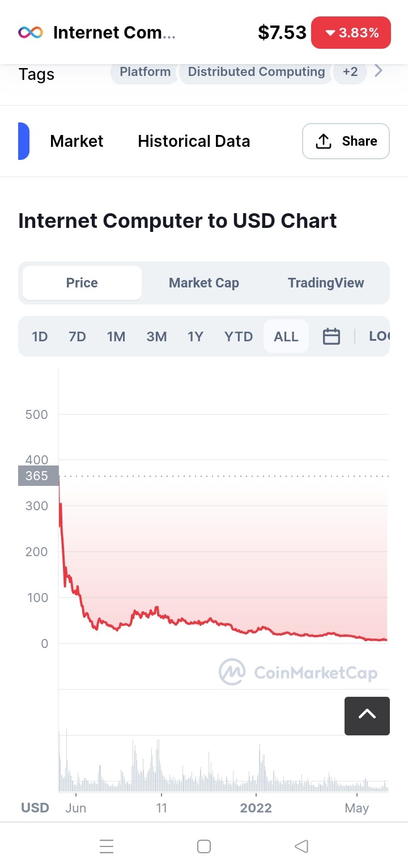Expand the +2 more tags chip
The width and height of the screenshot is (408, 868).
[x=350, y=72]
